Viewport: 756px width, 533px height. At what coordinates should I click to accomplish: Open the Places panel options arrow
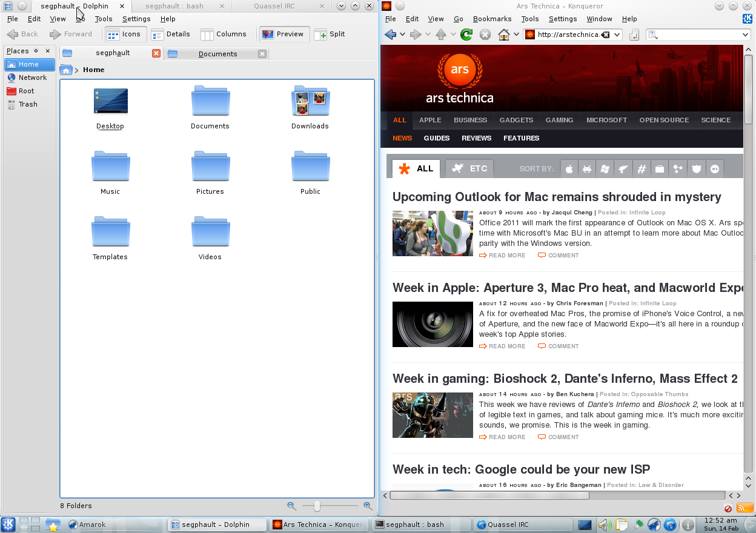(36, 51)
